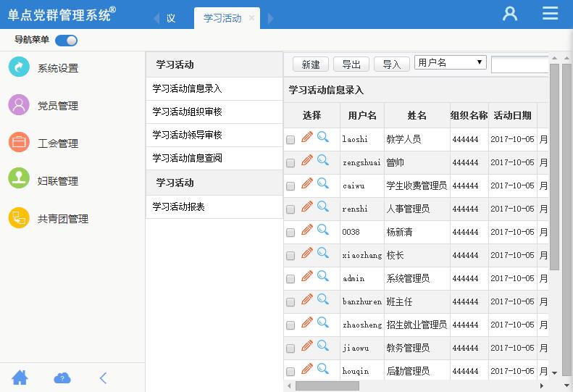View admin row details with magnifier
Image resolution: width=573 pixels, height=392 pixels.
pyautogui.click(x=323, y=276)
